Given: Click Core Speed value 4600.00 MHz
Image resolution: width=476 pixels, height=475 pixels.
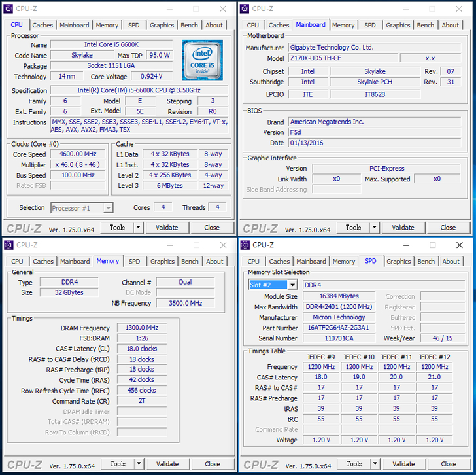Looking at the screenshot, I should pyautogui.click(x=78, y=154).
